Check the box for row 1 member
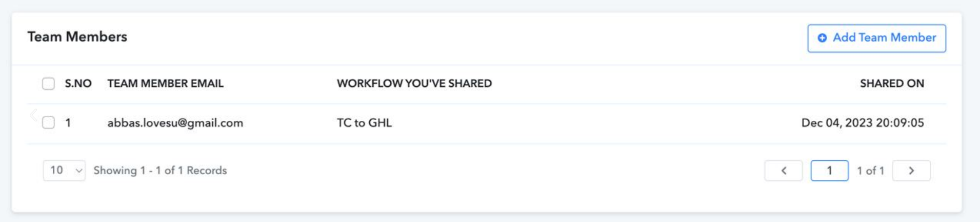The width and height of the screenshot is (980, 222). pos(48,123)
